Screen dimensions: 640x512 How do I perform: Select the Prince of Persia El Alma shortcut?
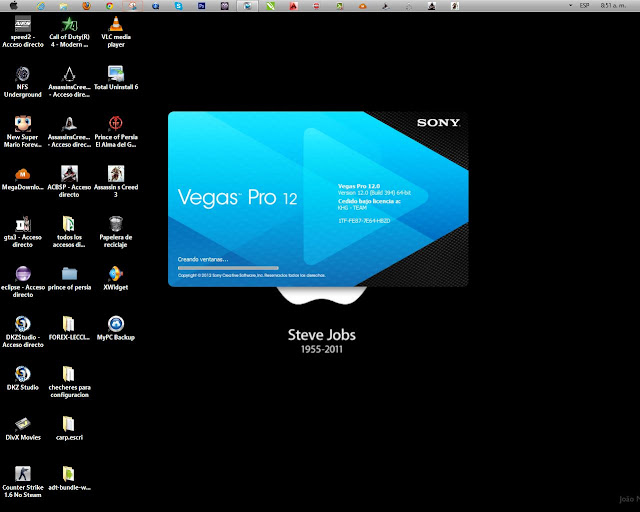tap(116, 132)
